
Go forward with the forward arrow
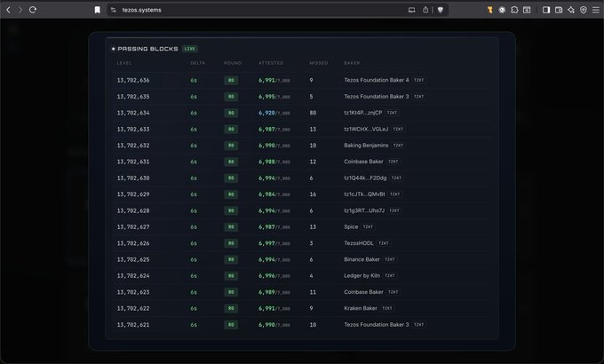coord(20,10)
